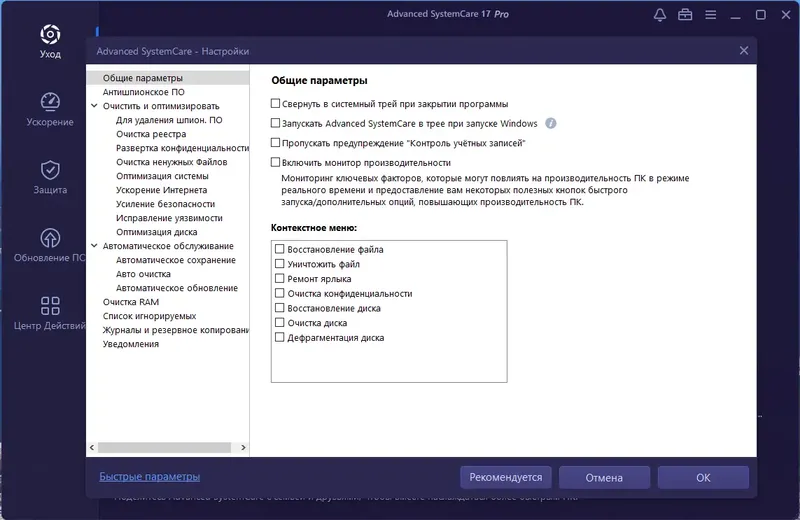
Task: Open Оптимизация диска settings
Action: click(156, 232)
